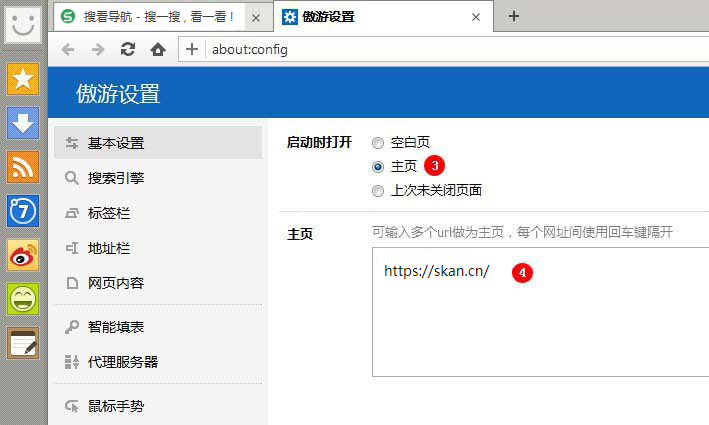Reload the page with refresh icon

point(127,49)
